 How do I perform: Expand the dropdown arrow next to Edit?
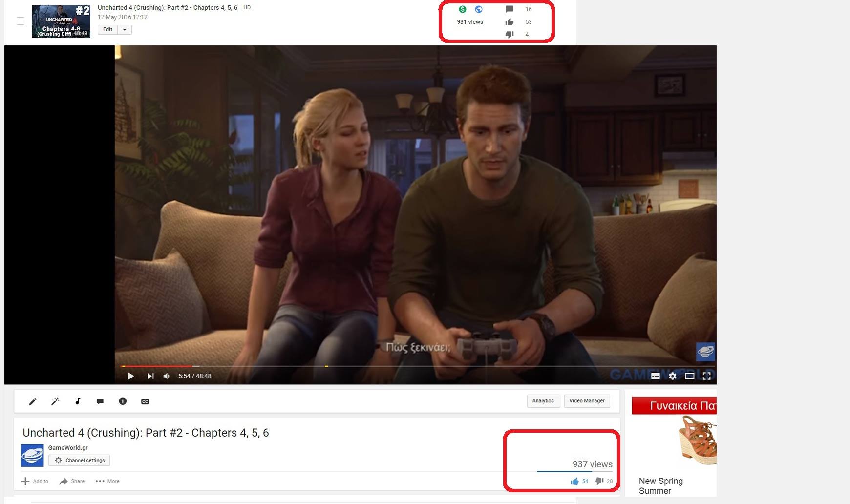tap(125, 30)
